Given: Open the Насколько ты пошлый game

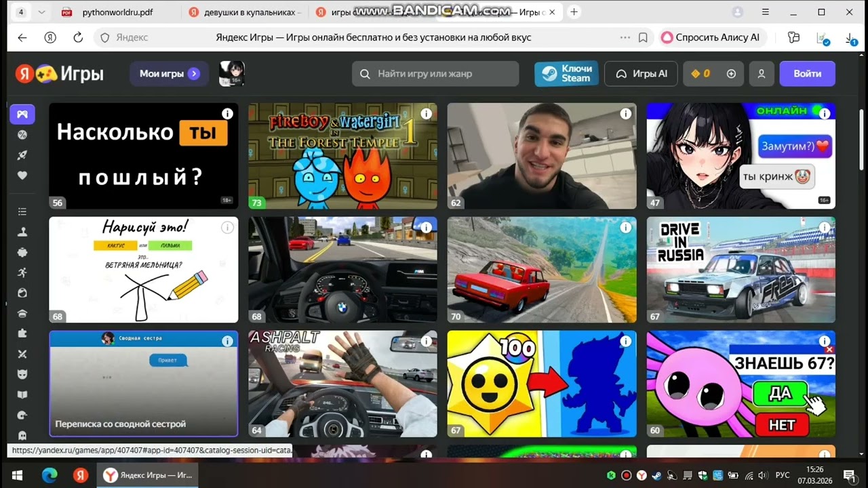Looking at the screenshot, I should [144, 156].
